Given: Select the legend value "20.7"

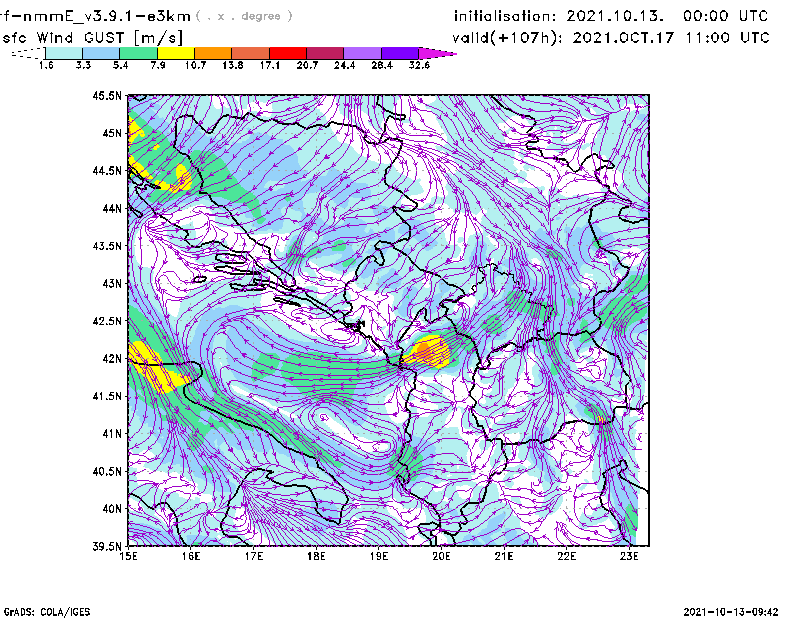Looking at the screenshot, I should click(307, 65).
